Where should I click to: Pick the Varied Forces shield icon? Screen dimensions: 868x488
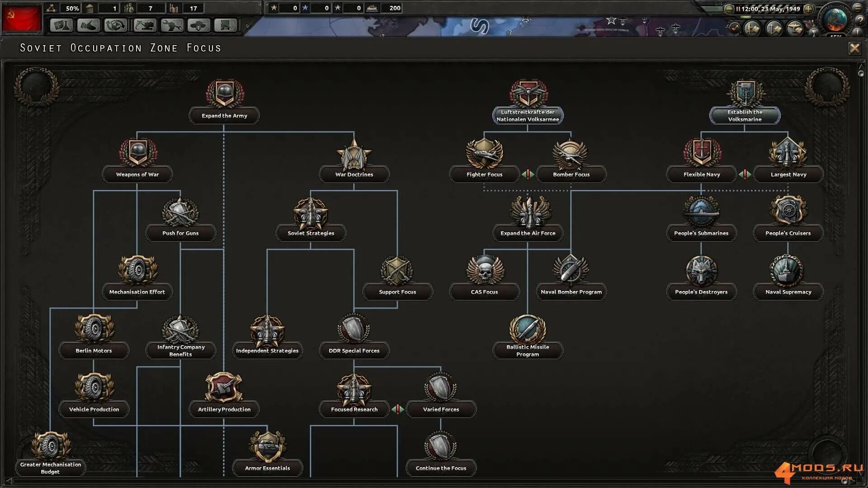pos(441,387)
